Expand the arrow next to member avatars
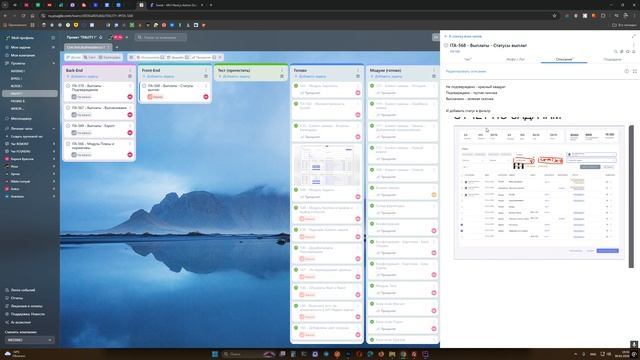Screen dimensions: 640x360 [x=127, y=37]
